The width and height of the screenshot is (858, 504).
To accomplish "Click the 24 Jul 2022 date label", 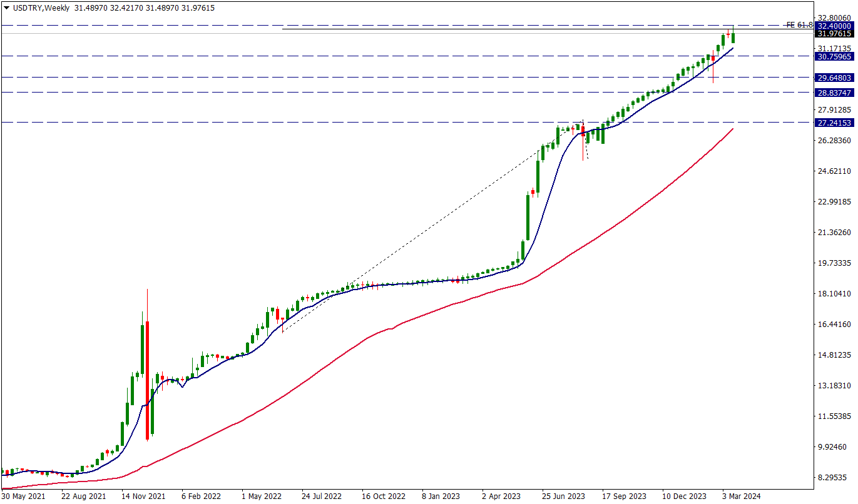I will (x=323, y=496).
